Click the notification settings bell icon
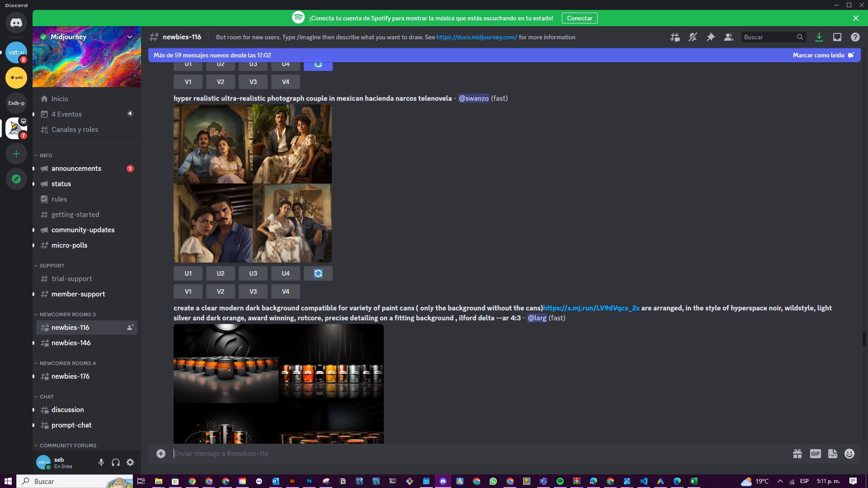Image resolution: width=868 pixels, height=488 pixels. (693, 38)
